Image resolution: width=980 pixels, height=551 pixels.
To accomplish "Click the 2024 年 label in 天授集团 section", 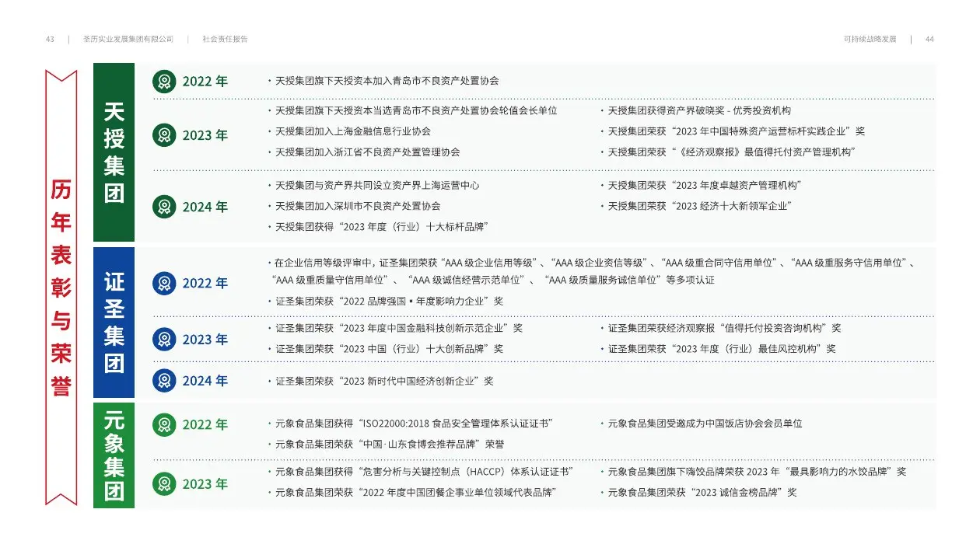I will pyautogui.click(x=205, y=207).
